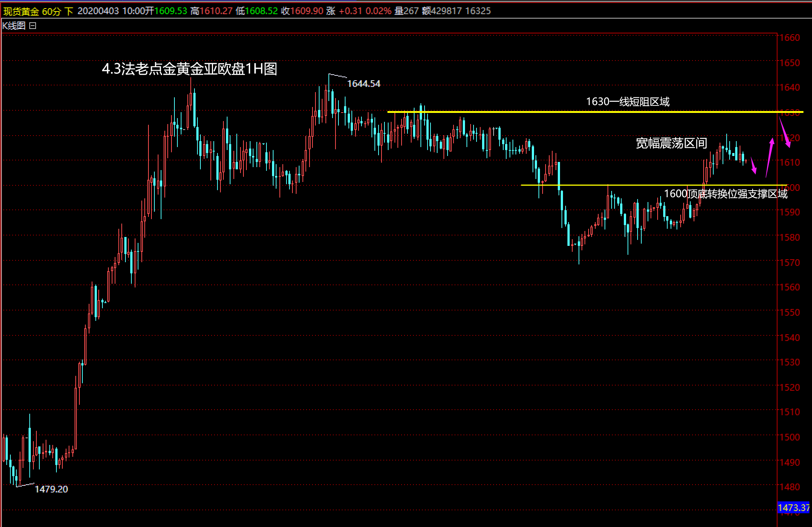This screenshot has width=812, height=527.
Task: Click the 宽幅震荡区间 annotation text
Action: coord(671,143)
